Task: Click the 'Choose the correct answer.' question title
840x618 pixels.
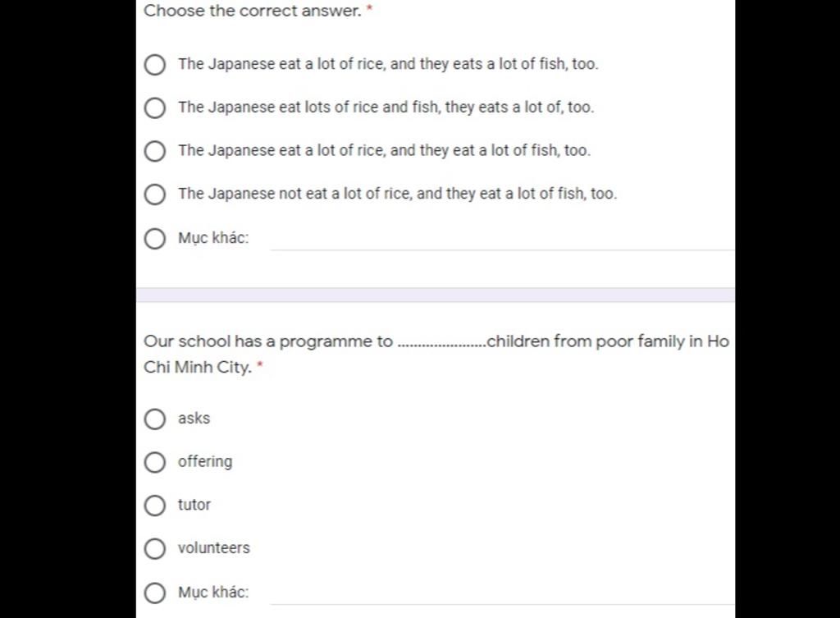Action: click(x=252, y=11)
